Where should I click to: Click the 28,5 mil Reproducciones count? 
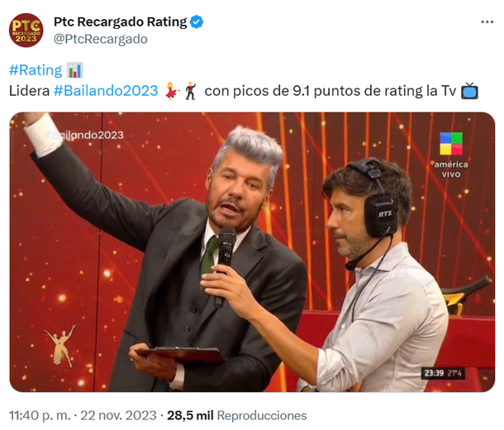[x=237, y=415]
